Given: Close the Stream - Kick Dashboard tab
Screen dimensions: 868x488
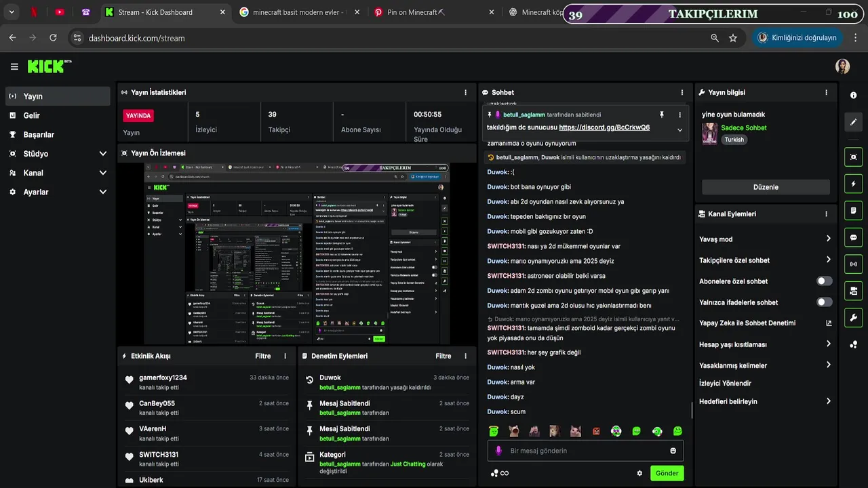Looking at the screenshot, I should (223, 12).
